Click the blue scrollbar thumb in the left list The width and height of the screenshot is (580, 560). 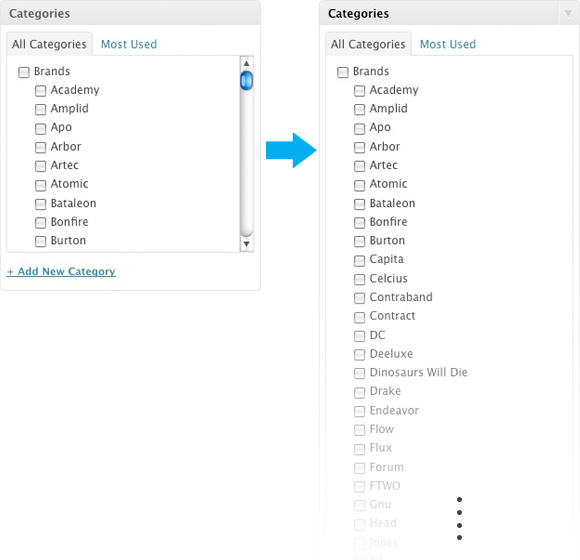pyautogui.click(x=246, y=80)
